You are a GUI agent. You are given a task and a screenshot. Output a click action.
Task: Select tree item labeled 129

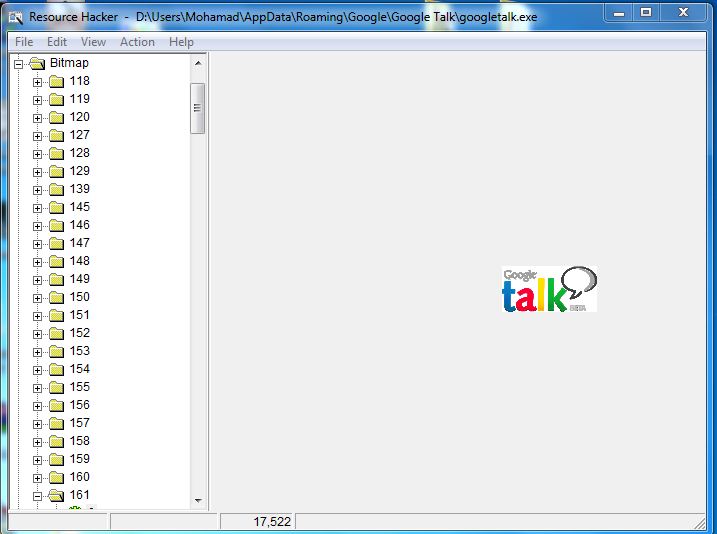click(80, 171)
